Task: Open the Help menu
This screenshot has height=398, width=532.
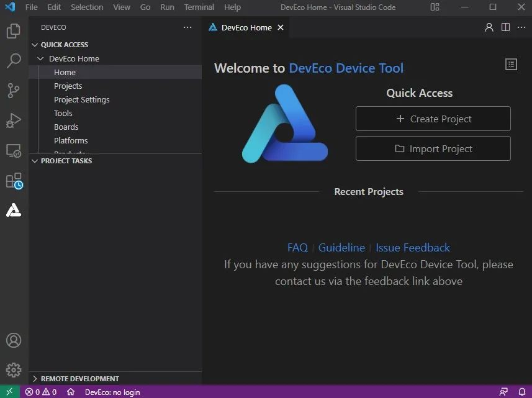Action: click(x=232, y=7)
